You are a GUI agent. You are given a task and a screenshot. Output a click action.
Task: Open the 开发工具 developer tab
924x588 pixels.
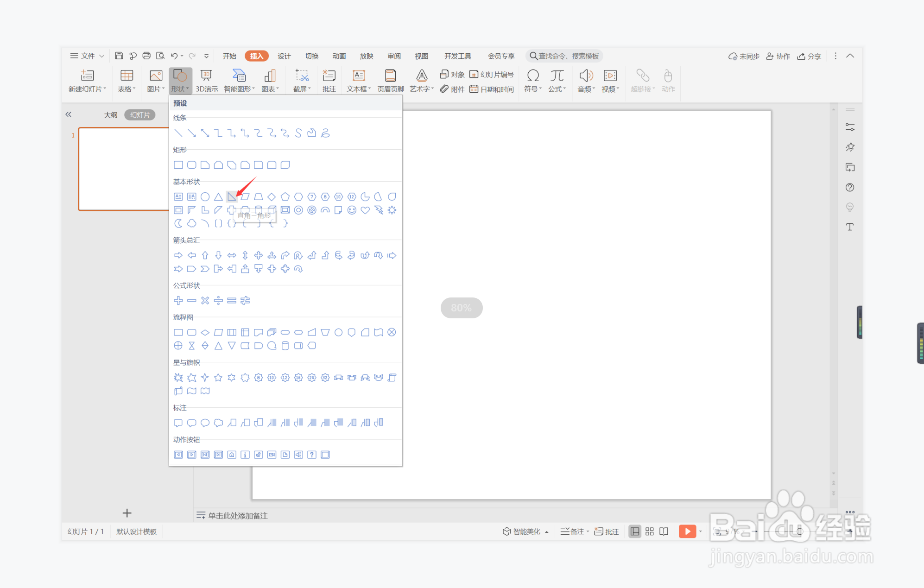pos(458,56)
